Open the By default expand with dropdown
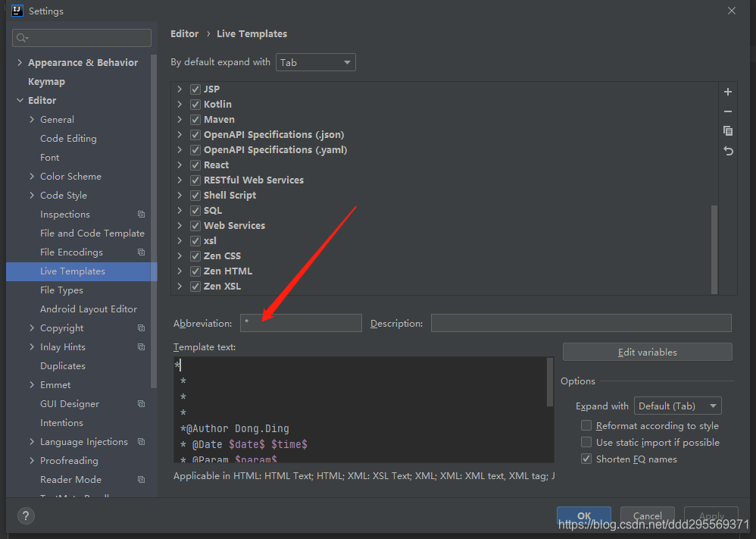 (315, 62)
